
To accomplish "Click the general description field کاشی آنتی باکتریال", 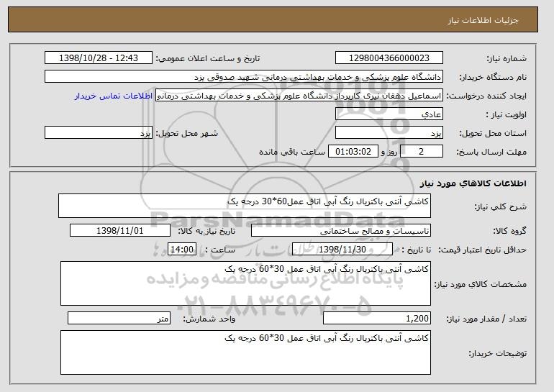I will (245, 206).
